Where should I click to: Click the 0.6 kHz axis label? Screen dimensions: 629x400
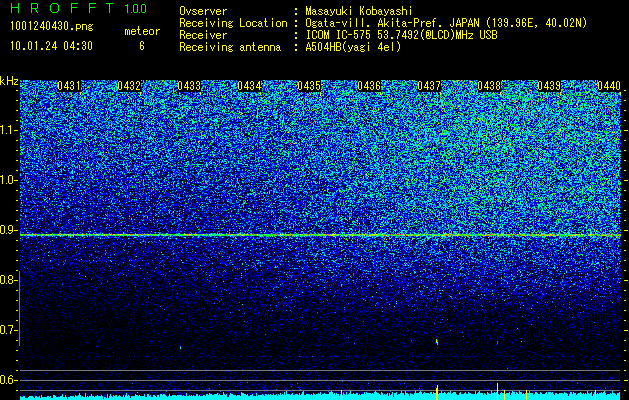pyautogui.click(x=8, y=380)
